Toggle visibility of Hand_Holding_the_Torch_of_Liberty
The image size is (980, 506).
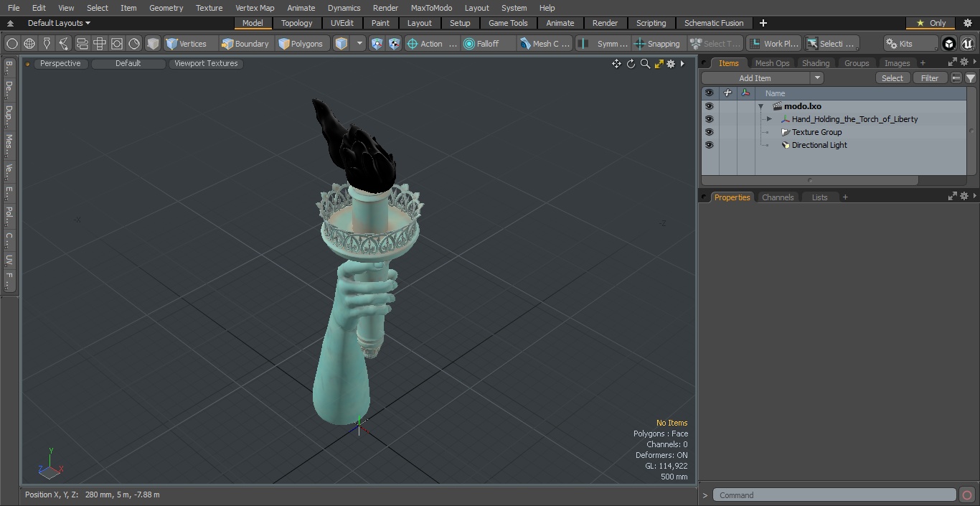tap(710, 119)
